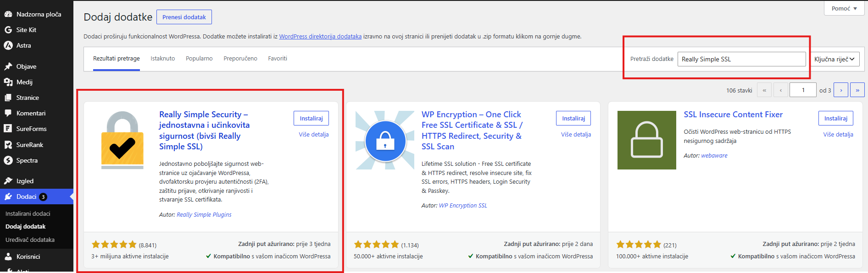The width and height of the screenshot is (868, 273).
Task: Click the Objave pushpin icon
Action: pyautogui.click(x=8, y=66)
